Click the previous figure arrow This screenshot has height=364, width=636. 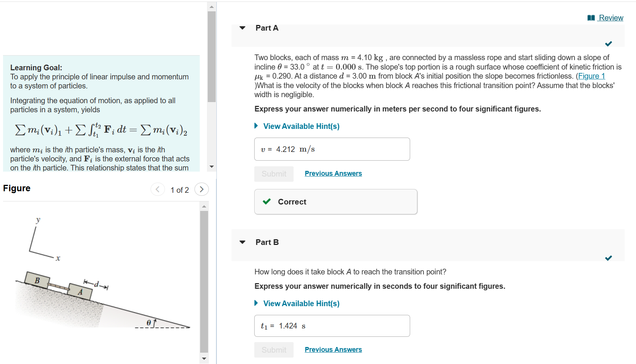coord(158,189)
